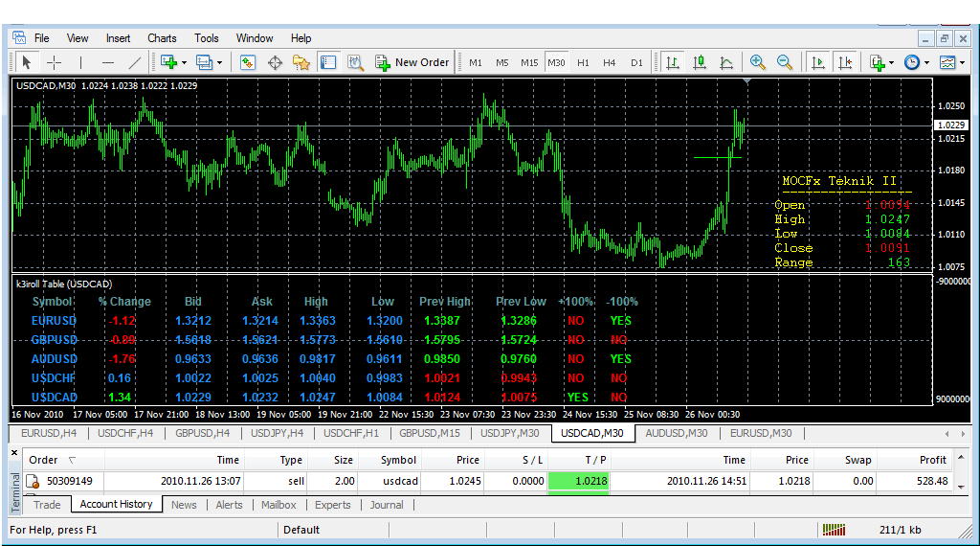Select the Cursor arrow tool

pos(26,62)
